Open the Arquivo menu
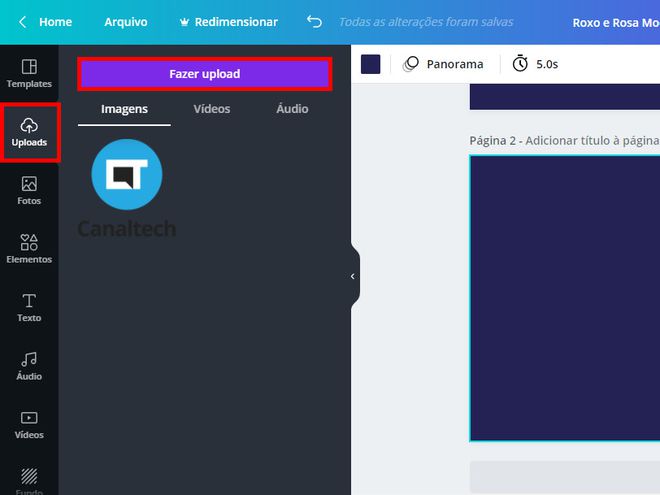This screenshot has height=495, width=660. 126,22
